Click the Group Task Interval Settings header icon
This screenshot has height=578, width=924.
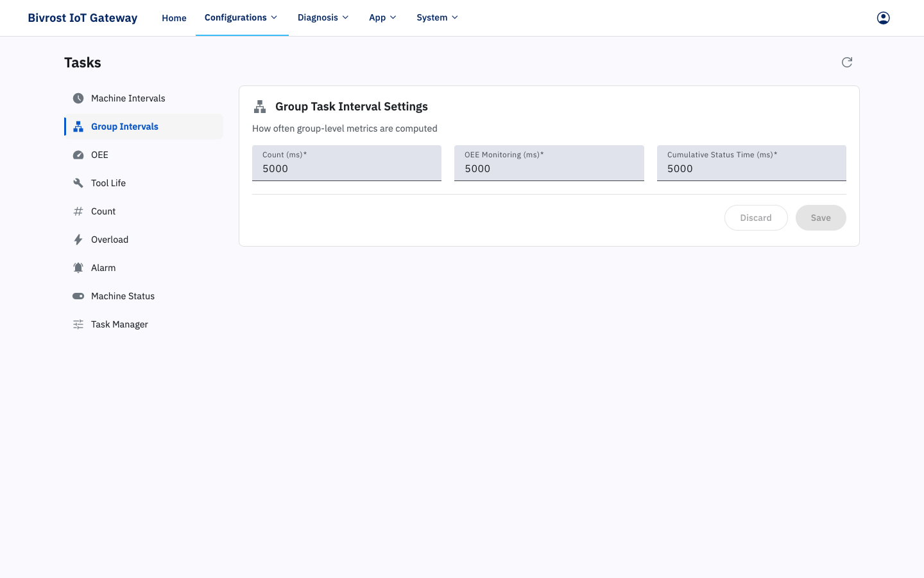coord(260,107)
